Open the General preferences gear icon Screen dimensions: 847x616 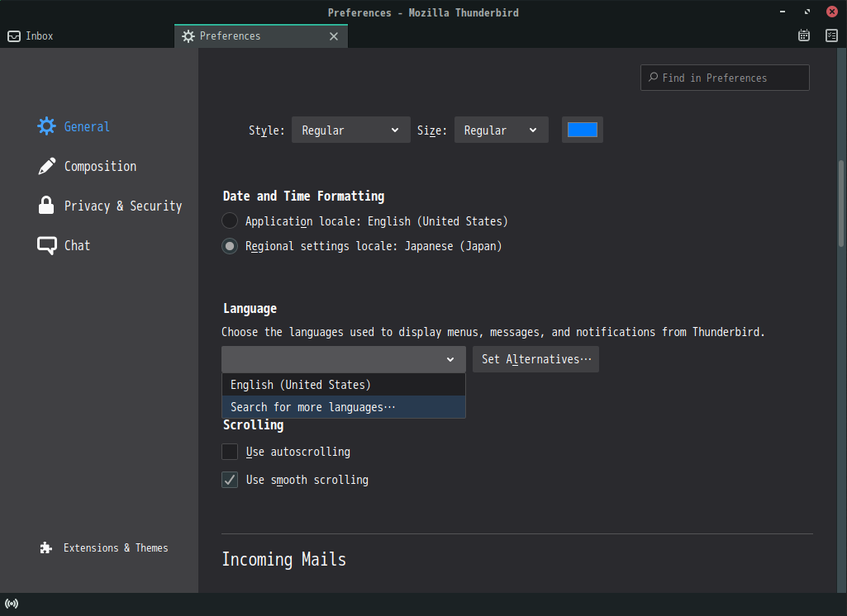pyautogui.click(x=46, y=126)
